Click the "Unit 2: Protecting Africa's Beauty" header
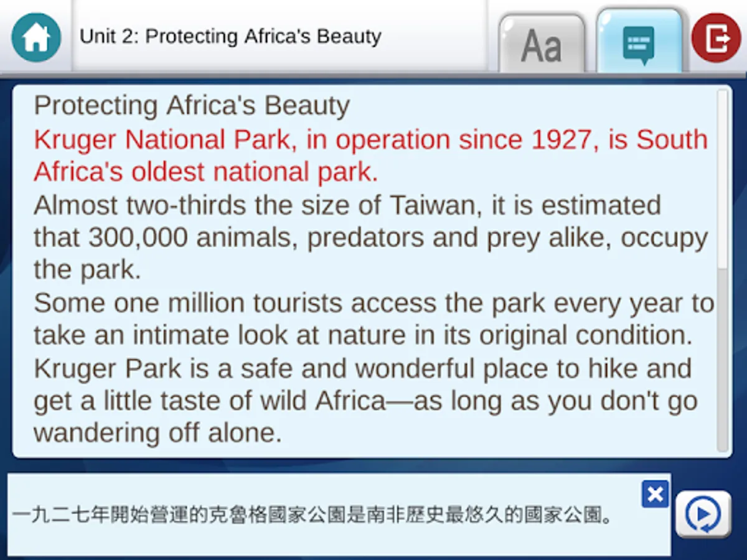This screenshot has width=747, height=560. click(230, 36)
